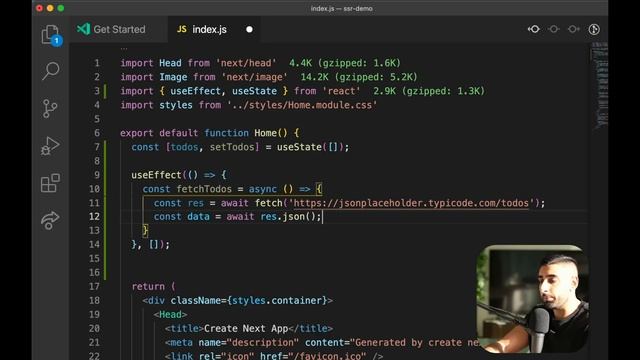The height and width of the screenshot is (360, 640).
Task: Click 'next/image' import string
Action: pyautogui.click(x=255, y=77)
